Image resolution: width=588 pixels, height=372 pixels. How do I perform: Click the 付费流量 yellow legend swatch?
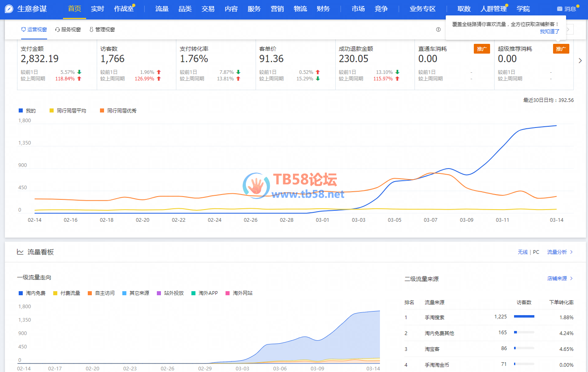coord(55,293)
